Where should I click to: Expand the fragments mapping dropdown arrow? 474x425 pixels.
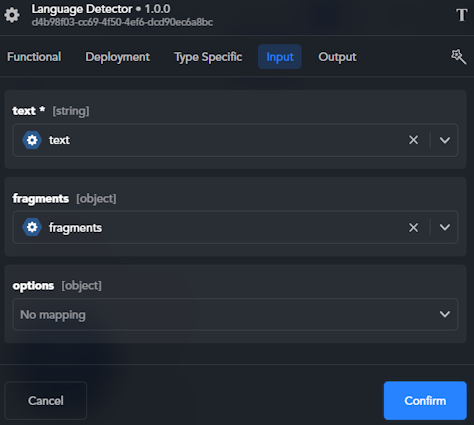(445, 227)
